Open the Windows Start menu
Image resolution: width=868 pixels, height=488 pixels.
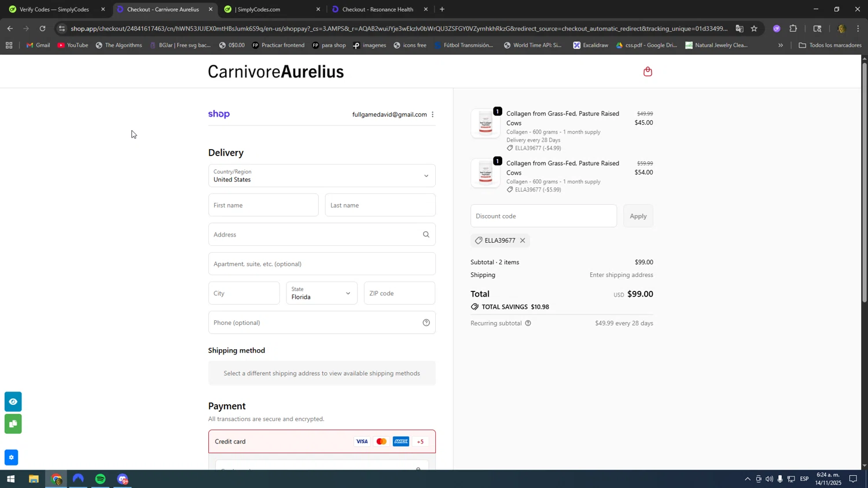point(10,479)
